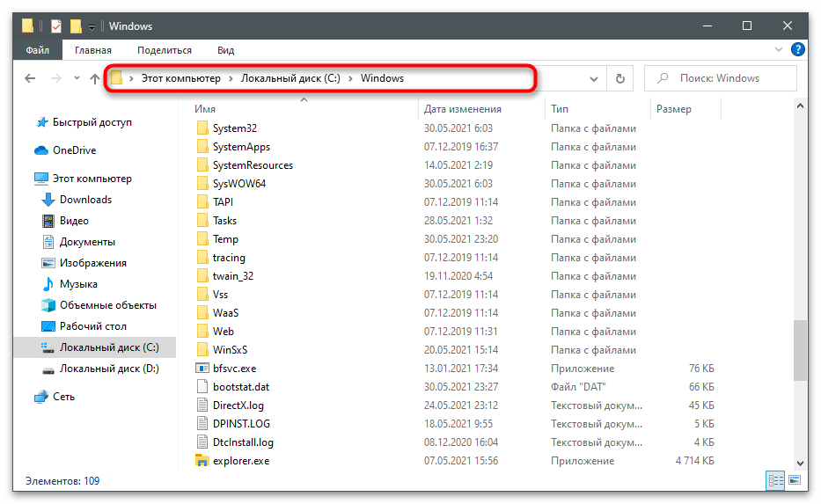
Task: Select Локальный диск (D:) in the sidebar
Action: pyautogui.click(x=108, y=369)
